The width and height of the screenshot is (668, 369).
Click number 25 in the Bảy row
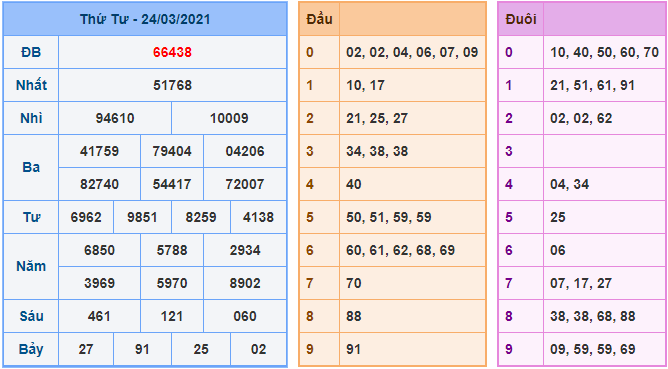point(201,349)
